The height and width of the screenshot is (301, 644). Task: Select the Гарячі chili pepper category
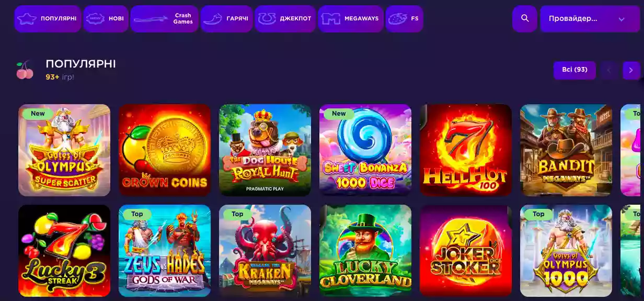coord(227,19)
